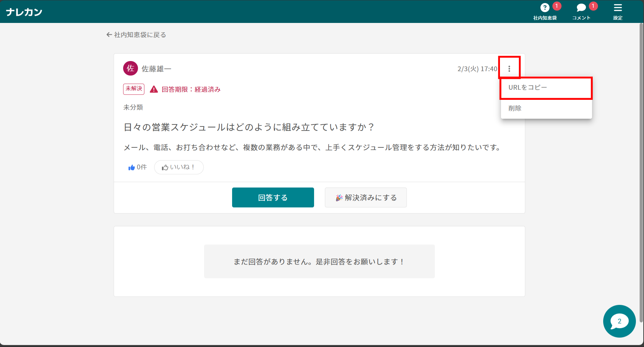644x347 pixels.
Task: Click the 未分類 category label
Action: pyautogui.click(x=133, y=107)
